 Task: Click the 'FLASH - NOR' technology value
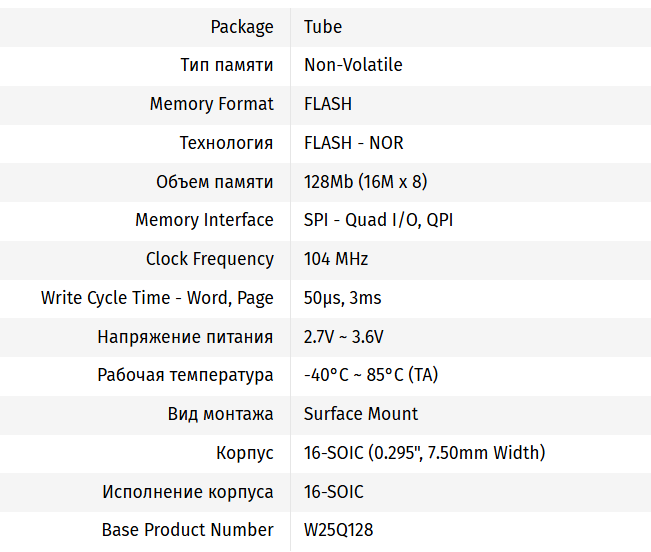354,143
